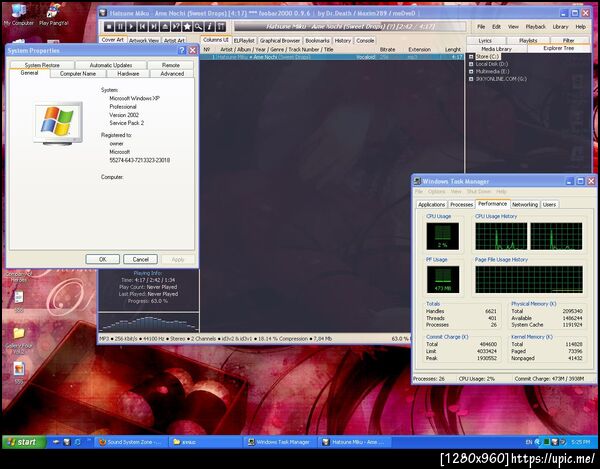Viewport: 600px width, 469px height.
Task: Open the Networking tab in Task Manager
Action: point(525,205)
